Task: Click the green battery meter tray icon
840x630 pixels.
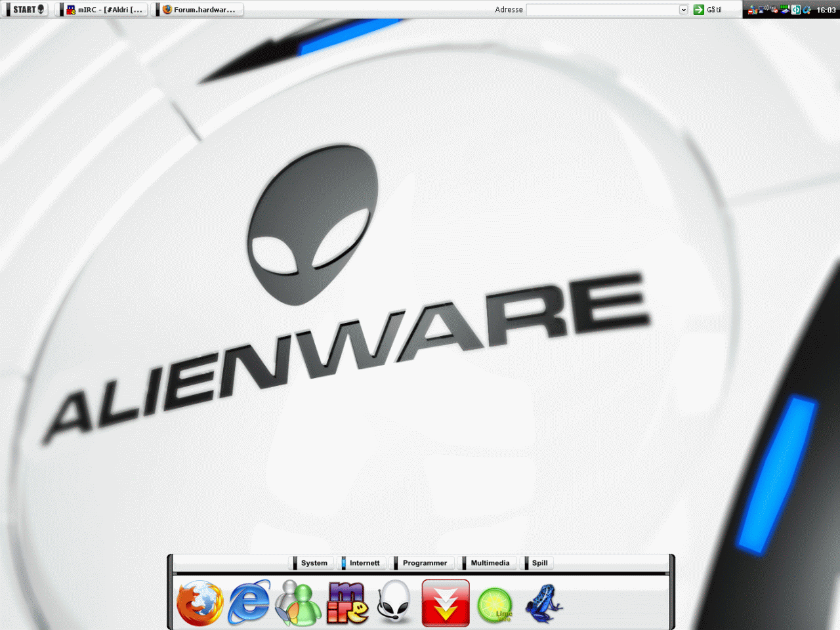Action: tap(785, 10)
